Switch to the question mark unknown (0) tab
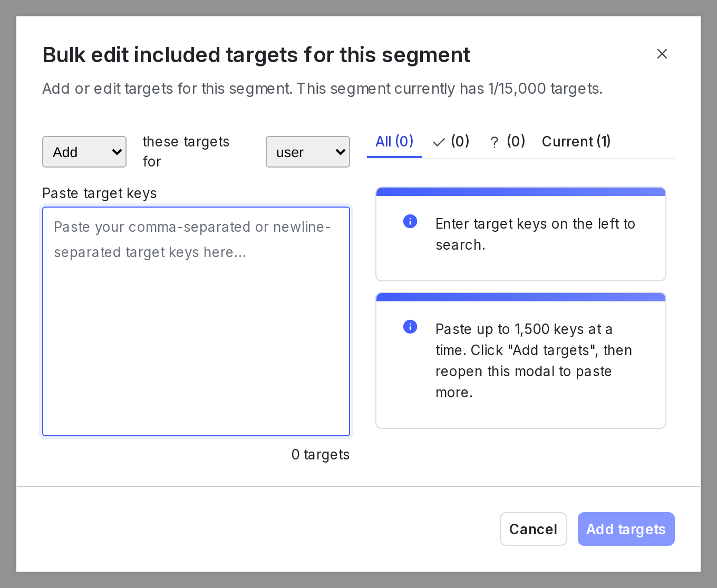717x588 pixels. [x=507, y=141]
